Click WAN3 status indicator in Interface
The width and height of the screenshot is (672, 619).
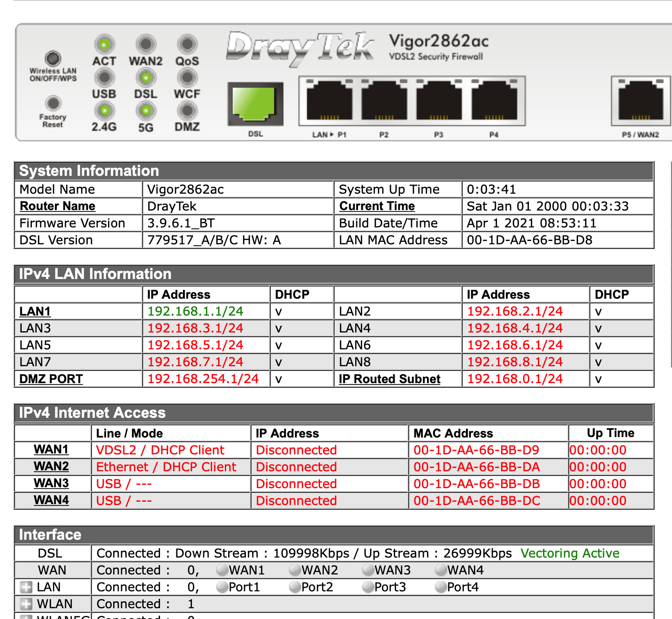point(368,570)
